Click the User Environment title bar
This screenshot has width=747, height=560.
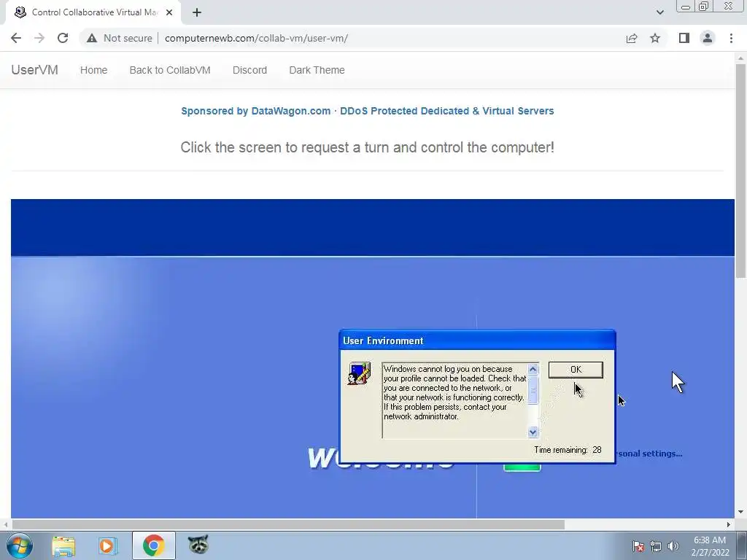pos(477,341)
